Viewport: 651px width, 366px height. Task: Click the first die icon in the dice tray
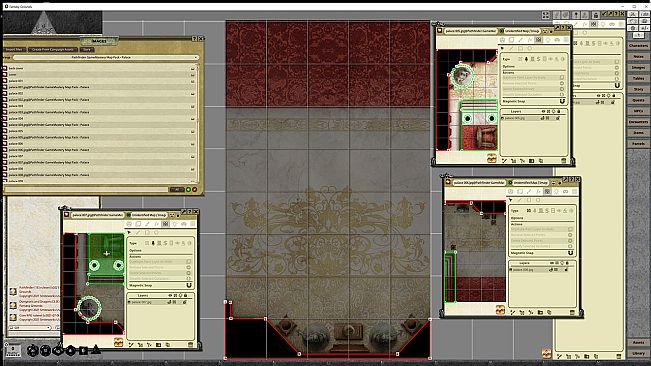point(32,351)
